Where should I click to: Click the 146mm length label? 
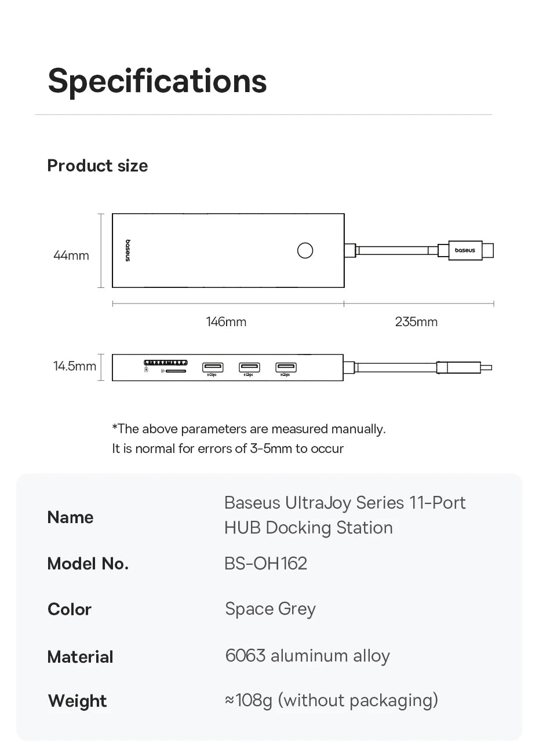(x=226, y=322)
